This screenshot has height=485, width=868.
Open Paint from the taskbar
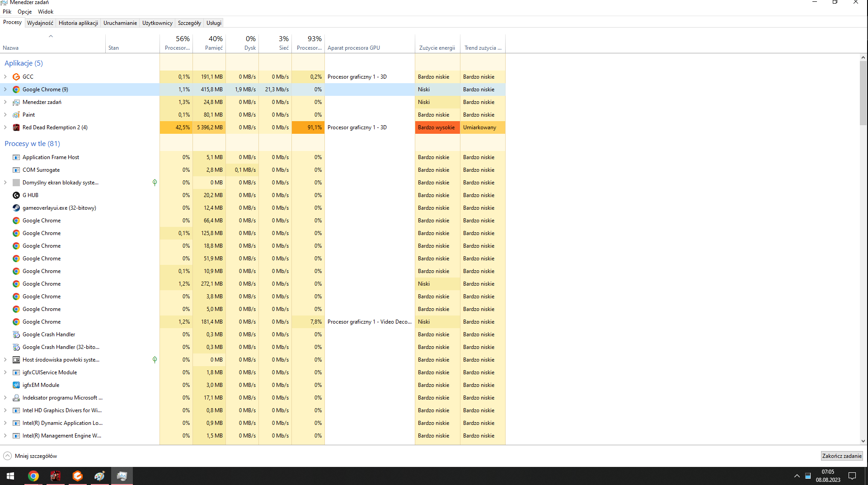click(x=99, y=476)
